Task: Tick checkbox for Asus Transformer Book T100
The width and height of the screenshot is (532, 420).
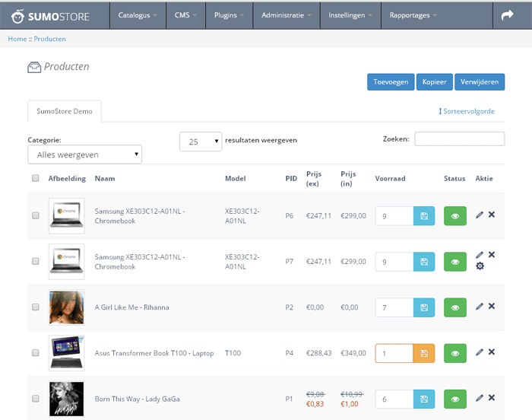Action: (x=36, y=353)
